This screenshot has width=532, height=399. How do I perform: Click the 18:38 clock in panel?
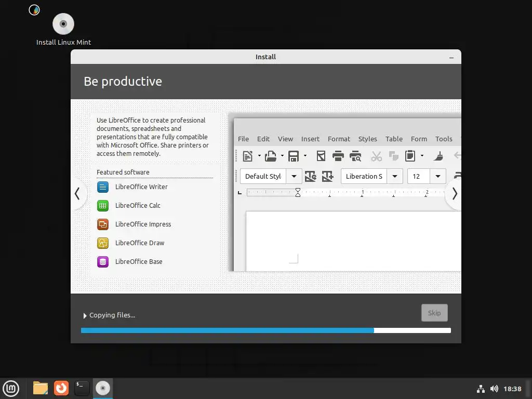(512, 389)
